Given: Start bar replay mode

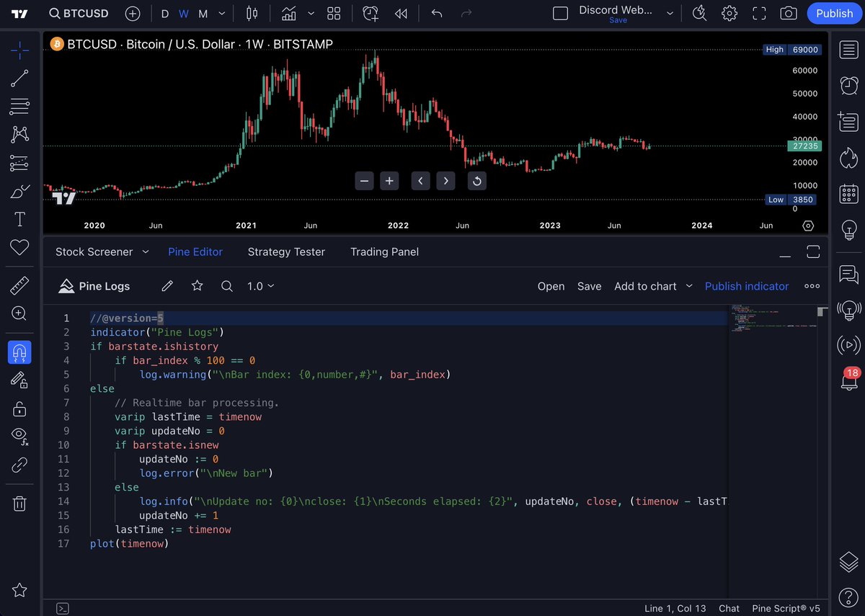Looking at the screenshot, I should point(401,14).
